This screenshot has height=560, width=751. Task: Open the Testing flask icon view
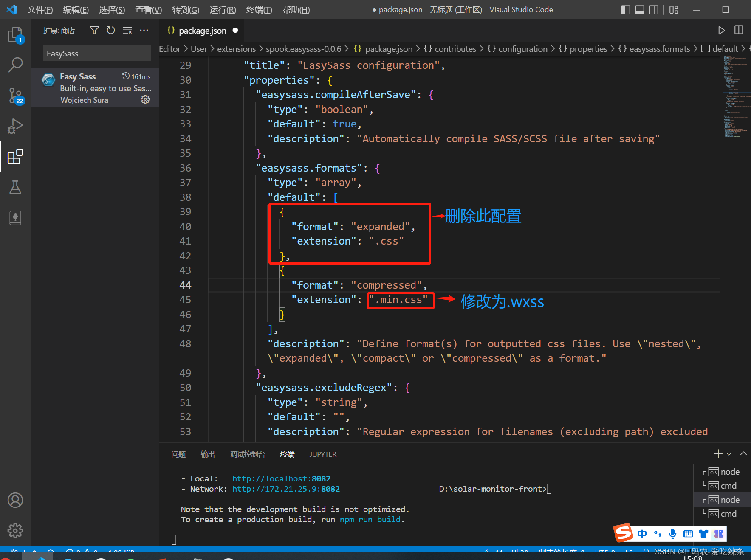click(15, 187)
